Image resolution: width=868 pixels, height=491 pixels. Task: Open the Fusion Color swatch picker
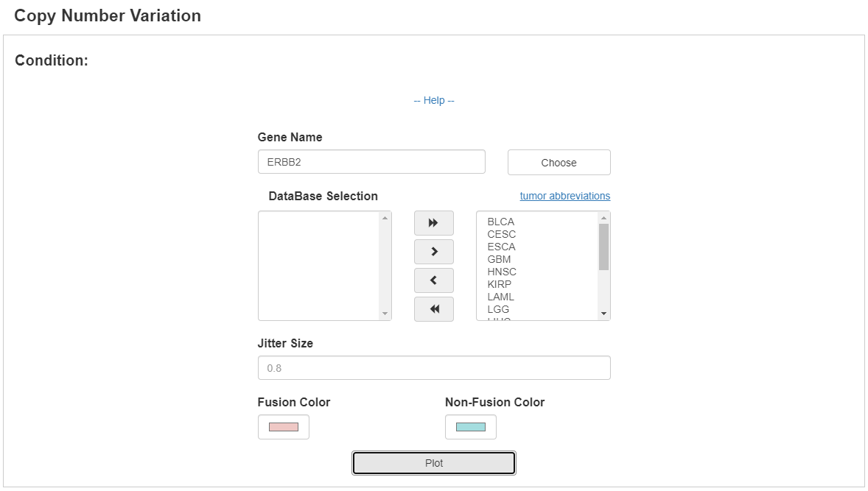pos(284,427)
